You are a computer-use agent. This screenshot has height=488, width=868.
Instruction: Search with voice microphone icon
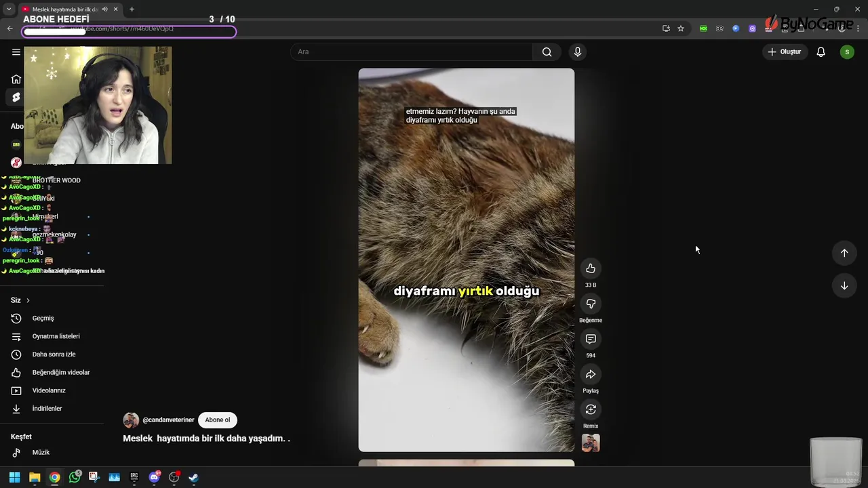point(577,52)
